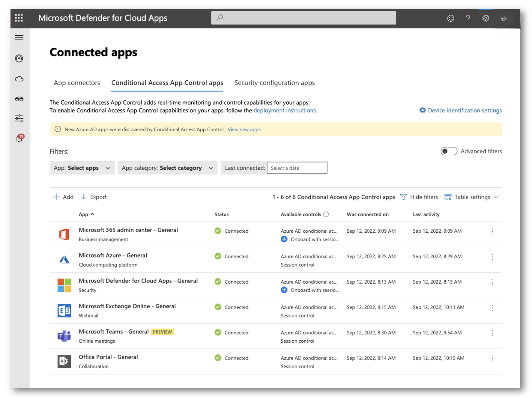The image size is (532, 397).
Task: Click Session control text in Microsoft Azure row
Action: 297,265
